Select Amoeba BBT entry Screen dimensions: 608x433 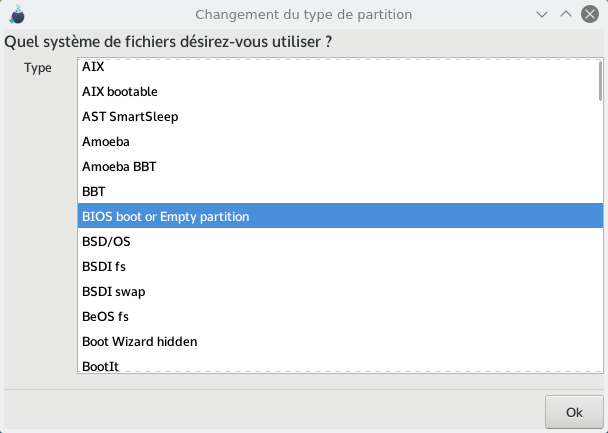tap(340, 167)
